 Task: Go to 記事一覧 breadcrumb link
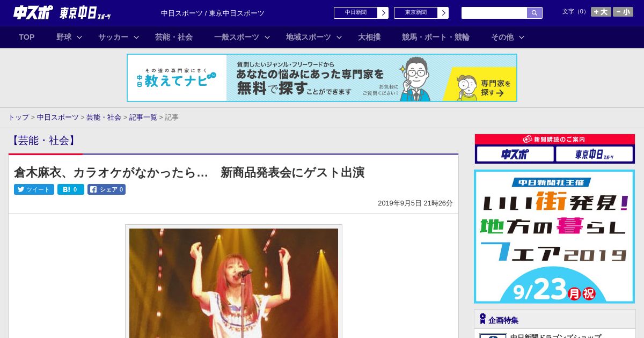[143, 117]
